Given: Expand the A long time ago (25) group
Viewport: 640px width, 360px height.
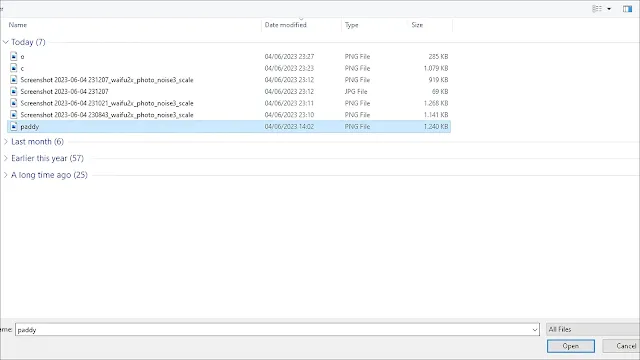Looking at the screenshot, I should pos(6,175).
